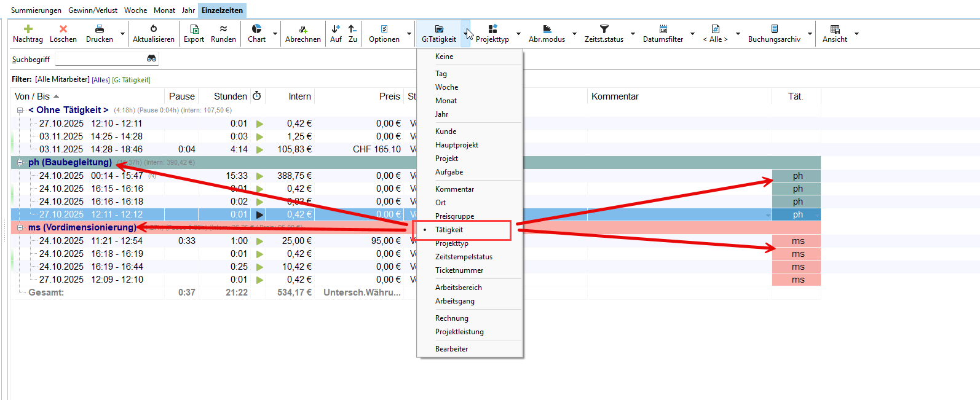Click teal ph activity cell in first ph row
980x400 pixels.
click(797, 176)
